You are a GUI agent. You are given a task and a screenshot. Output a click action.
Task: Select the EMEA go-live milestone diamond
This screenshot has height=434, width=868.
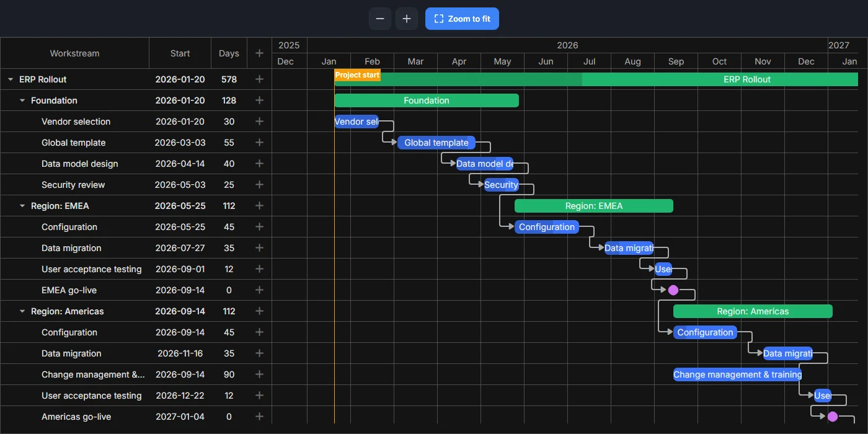click(x=673, y=290)
